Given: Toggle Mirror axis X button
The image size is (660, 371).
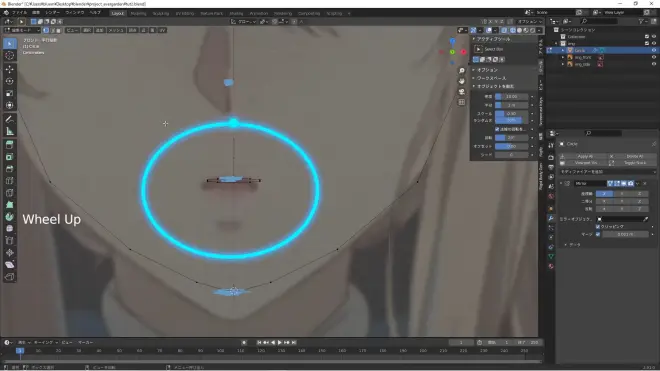Looking at the screenshot, I should tap(604, 194).
